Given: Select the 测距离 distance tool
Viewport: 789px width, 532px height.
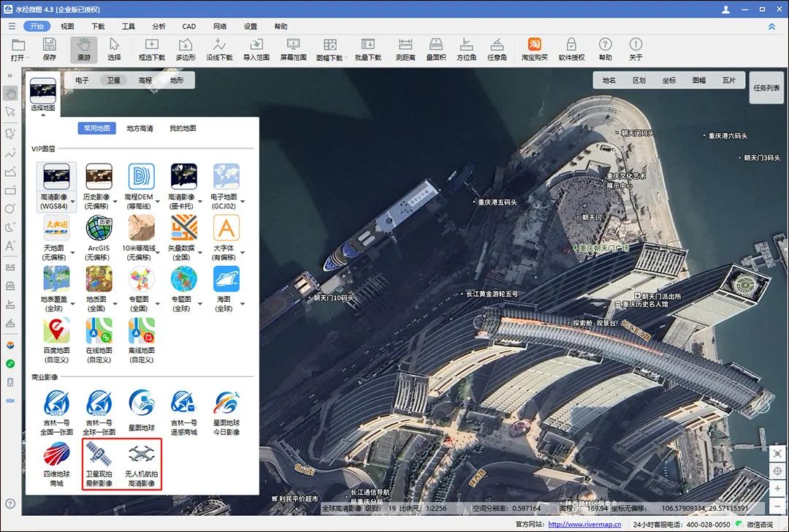Looking at the screenshot, I should click(405, 49).
